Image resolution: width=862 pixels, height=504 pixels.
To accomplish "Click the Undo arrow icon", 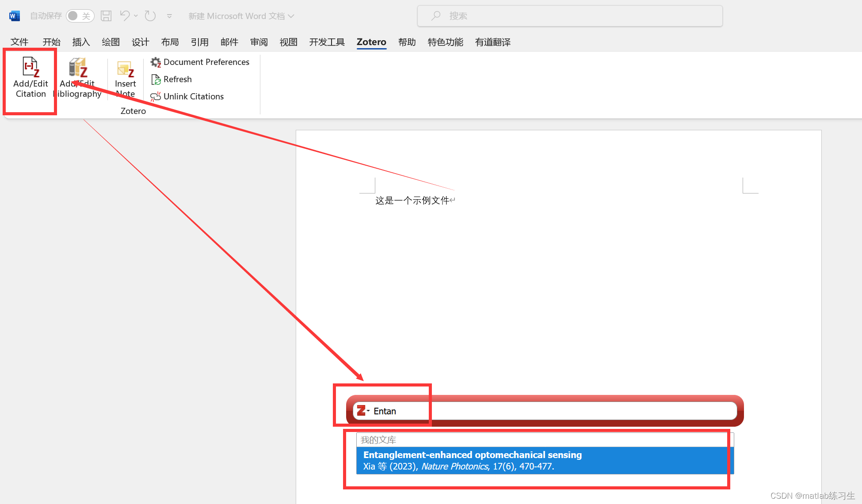I will coord(125,16).
